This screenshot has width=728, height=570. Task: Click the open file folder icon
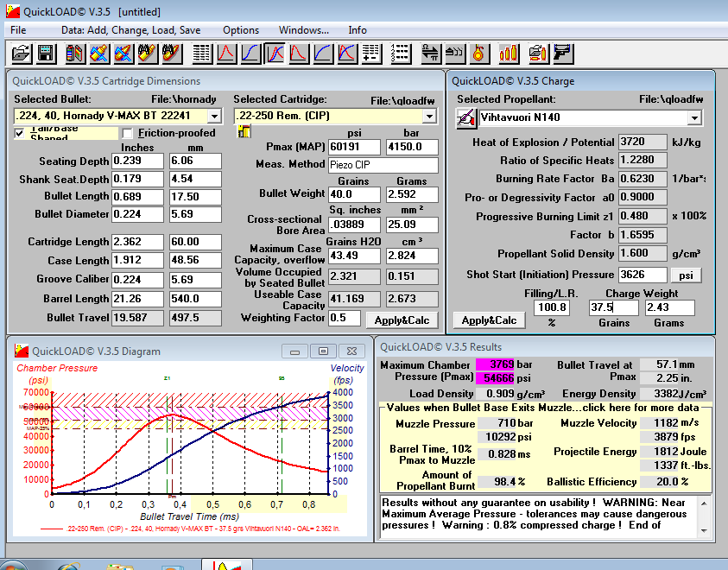pos(21,54)
